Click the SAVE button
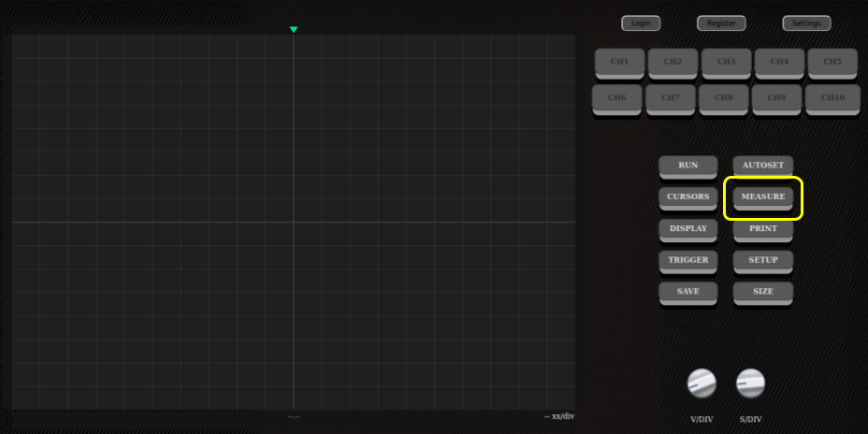The width and height of the screenshot is (868, 434). (688, 292)
